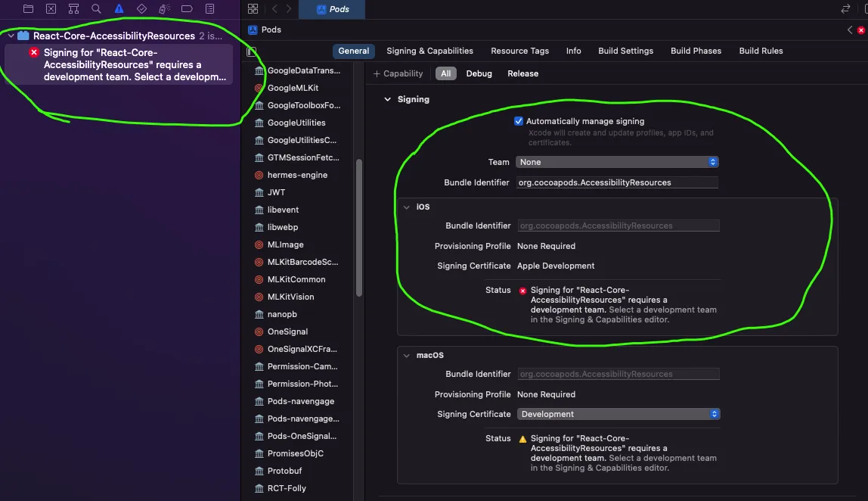Open the Build Settings tab
The height and width of the screenshot is (501, 868).
tap(625, 51)
